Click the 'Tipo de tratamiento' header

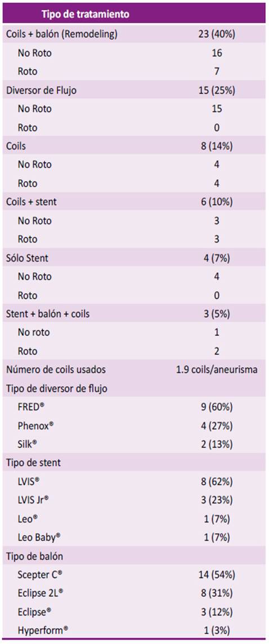(86, 15)
